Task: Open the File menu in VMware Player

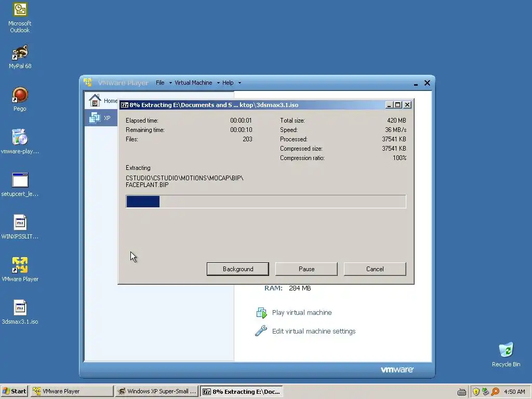Action: (160, 83)
